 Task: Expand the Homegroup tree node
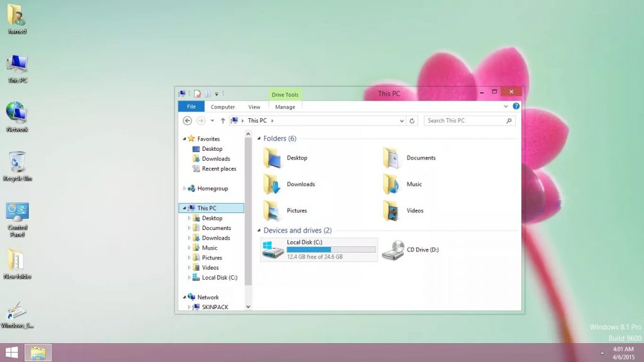[x=184, y=189]
